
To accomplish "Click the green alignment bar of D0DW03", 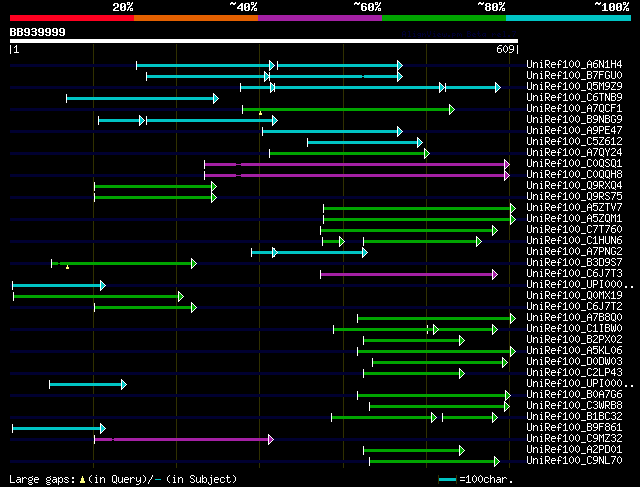I will (440, 362).
